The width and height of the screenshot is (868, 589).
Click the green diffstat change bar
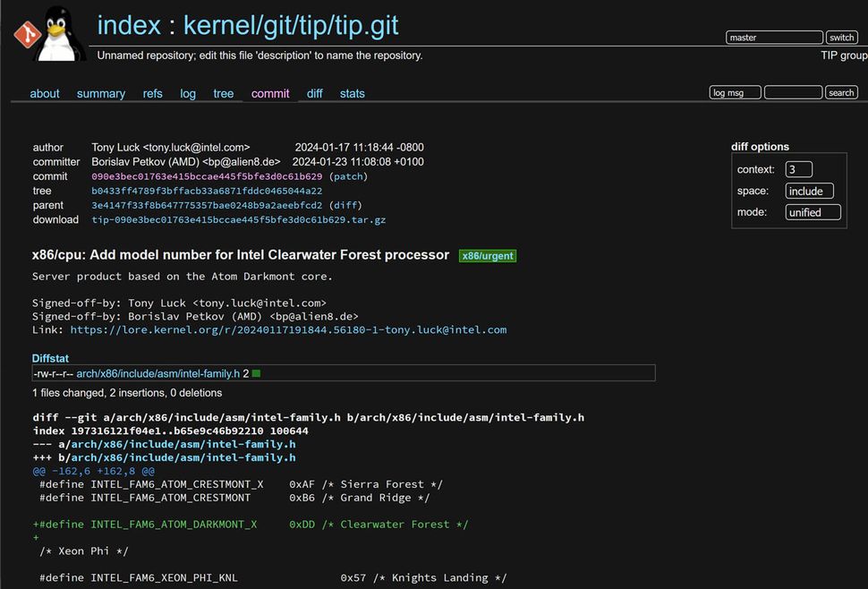256,373
